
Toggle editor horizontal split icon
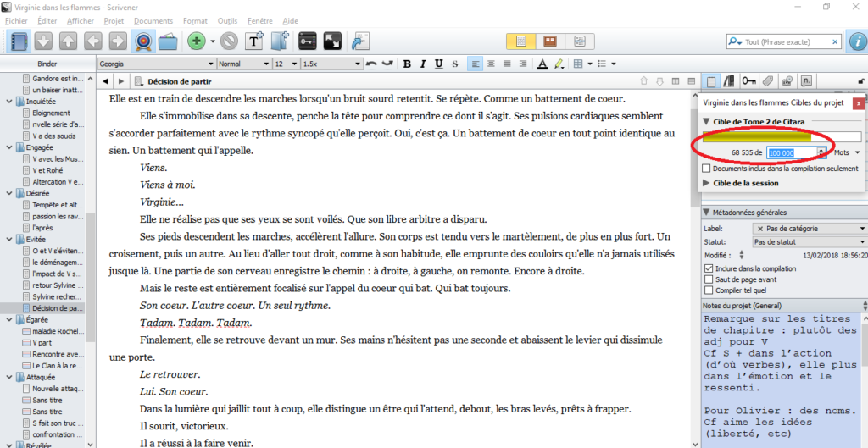[x=692, y=81]
